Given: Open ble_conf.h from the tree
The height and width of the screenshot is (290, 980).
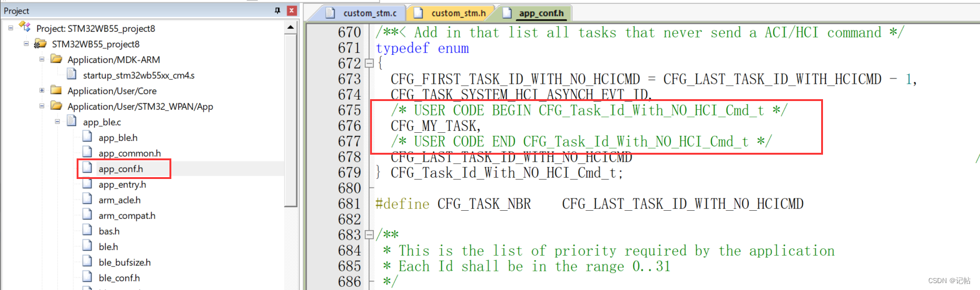Looking at the screenshot, I should (x=119, y=278).
